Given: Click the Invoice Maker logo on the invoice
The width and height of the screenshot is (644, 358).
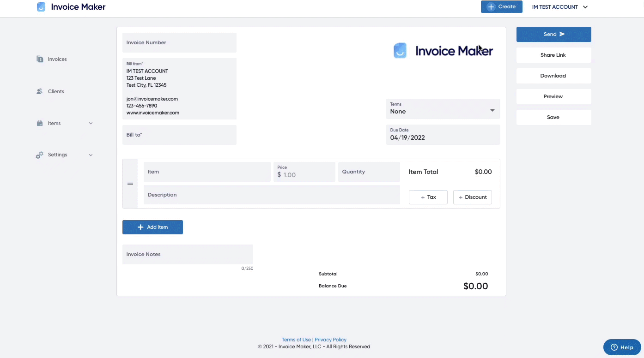Looking at the screenshot, I should (x=443, y=51).
